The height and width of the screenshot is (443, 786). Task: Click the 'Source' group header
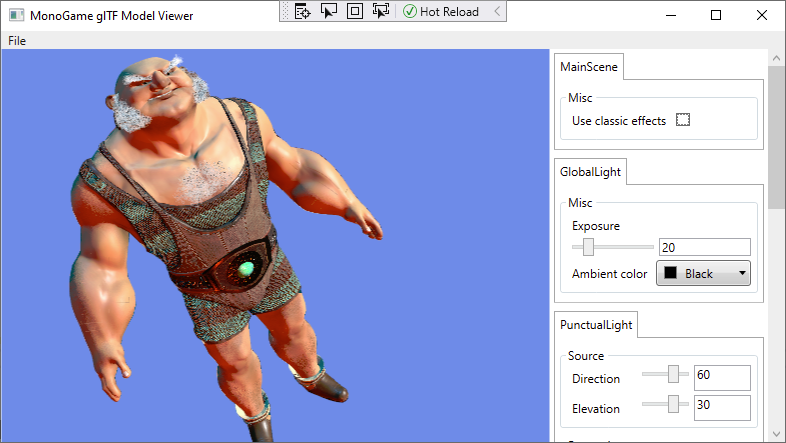pyautogui.click(x=585, y=356)
